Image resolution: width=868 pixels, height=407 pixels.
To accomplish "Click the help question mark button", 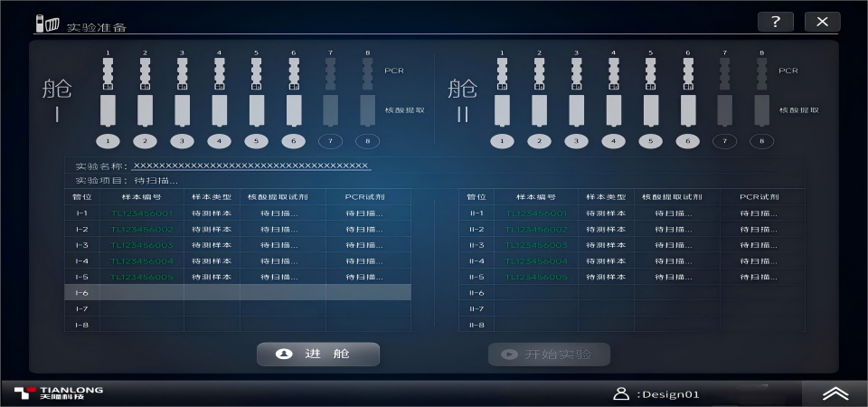I will (x=775, y=22).
